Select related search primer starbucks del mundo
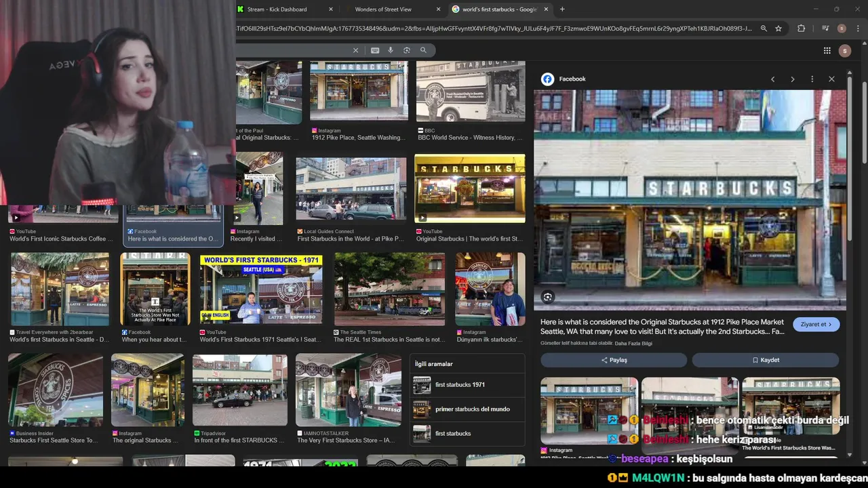Image resolution: width=868 pixels, height=488 pixels. click(x=467, y=409)
